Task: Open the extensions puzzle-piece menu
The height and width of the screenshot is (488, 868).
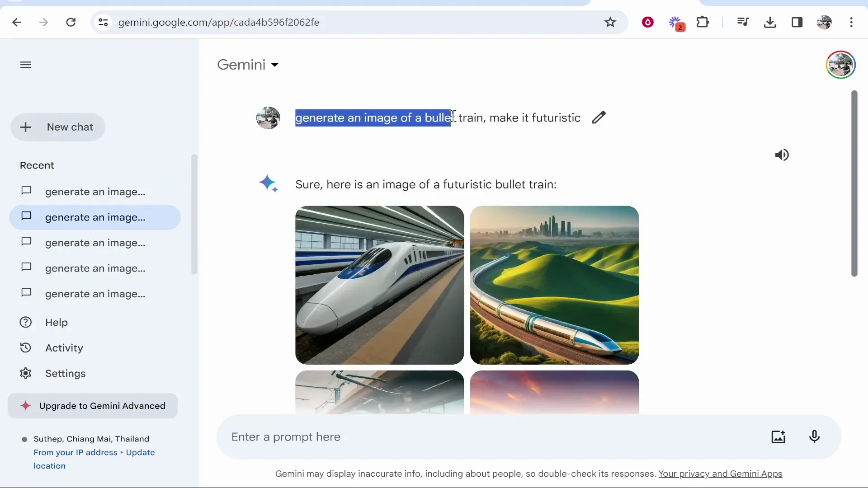Action: point(703,22)
